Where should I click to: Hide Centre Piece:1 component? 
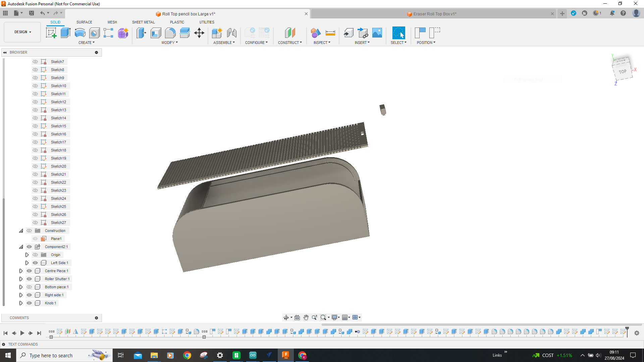click(29, 271)
